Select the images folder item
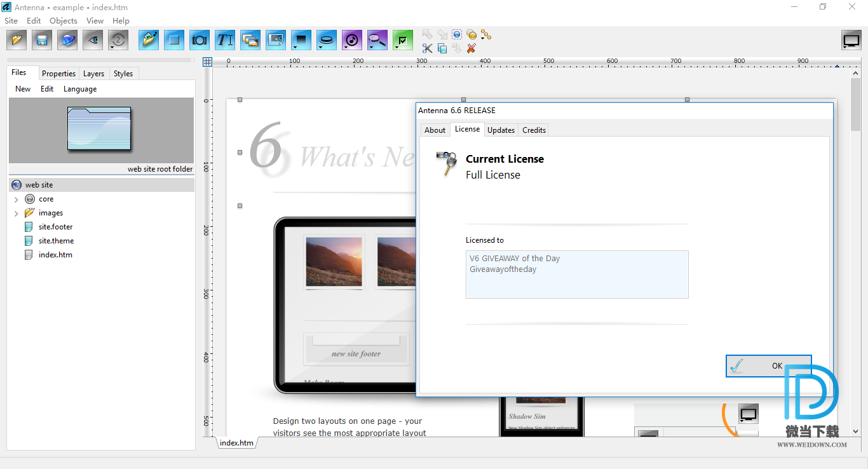 50,213
